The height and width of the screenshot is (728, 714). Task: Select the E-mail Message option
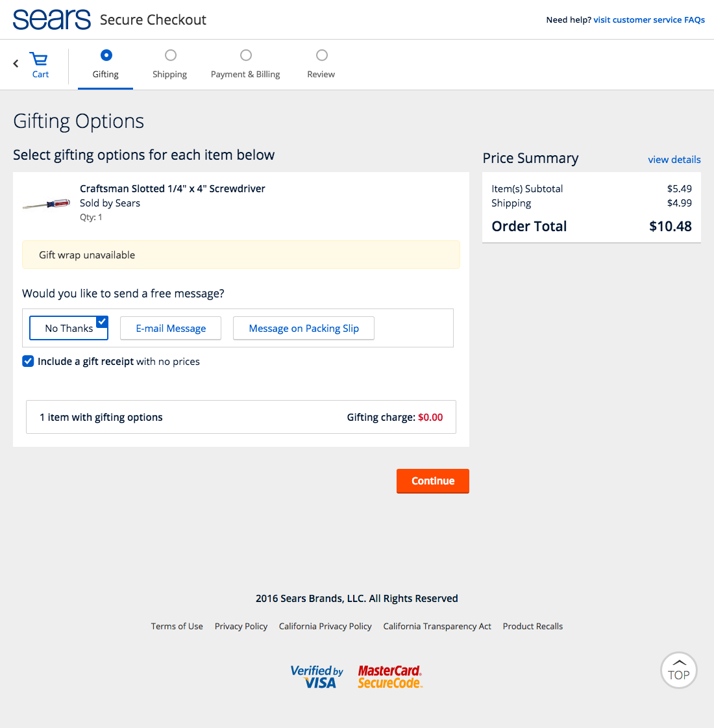click(170, 328)
